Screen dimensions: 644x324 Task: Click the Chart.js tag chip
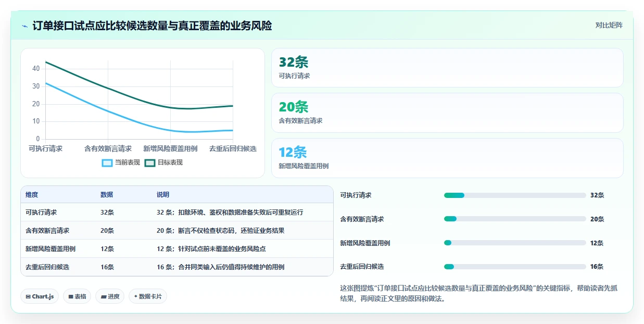point(40,296)
